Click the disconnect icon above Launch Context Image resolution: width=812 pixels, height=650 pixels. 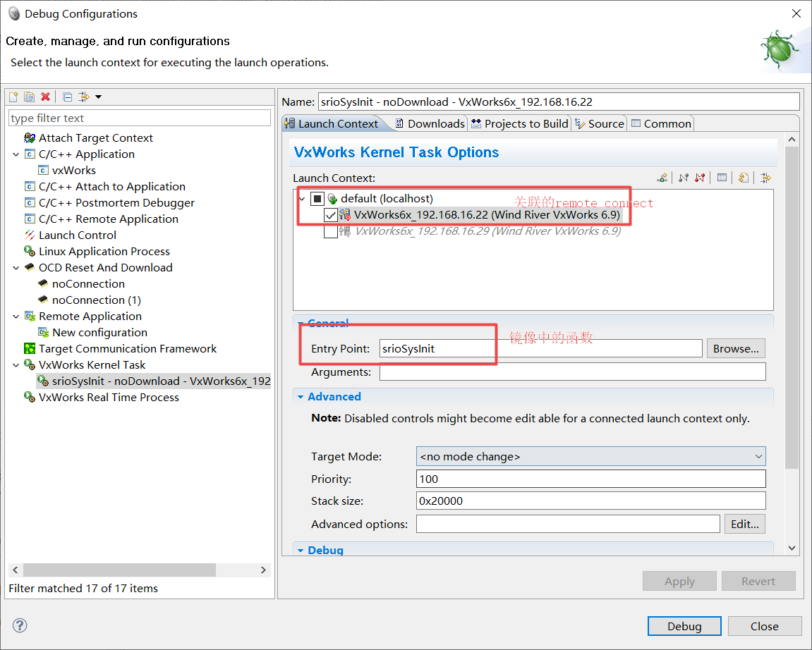698,178
